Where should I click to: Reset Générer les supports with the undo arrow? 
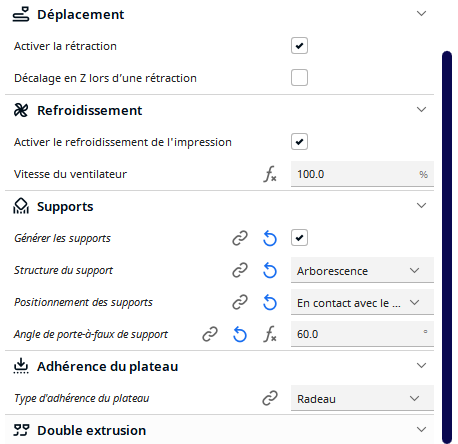coord(270,238)
